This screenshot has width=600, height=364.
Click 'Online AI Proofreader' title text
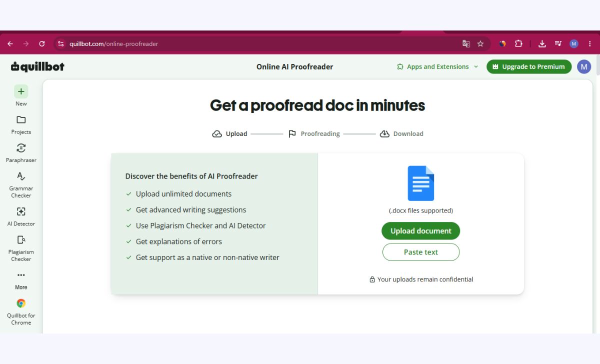pos(294,66)
